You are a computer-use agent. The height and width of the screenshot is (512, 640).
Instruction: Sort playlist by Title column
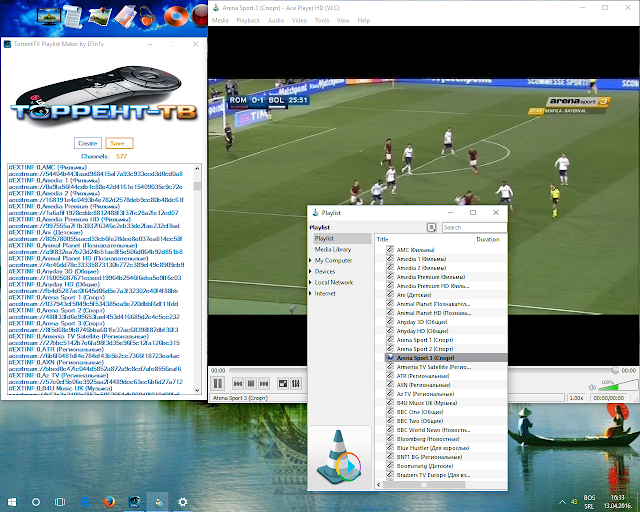pyautogui.click(x=424, y=239)
